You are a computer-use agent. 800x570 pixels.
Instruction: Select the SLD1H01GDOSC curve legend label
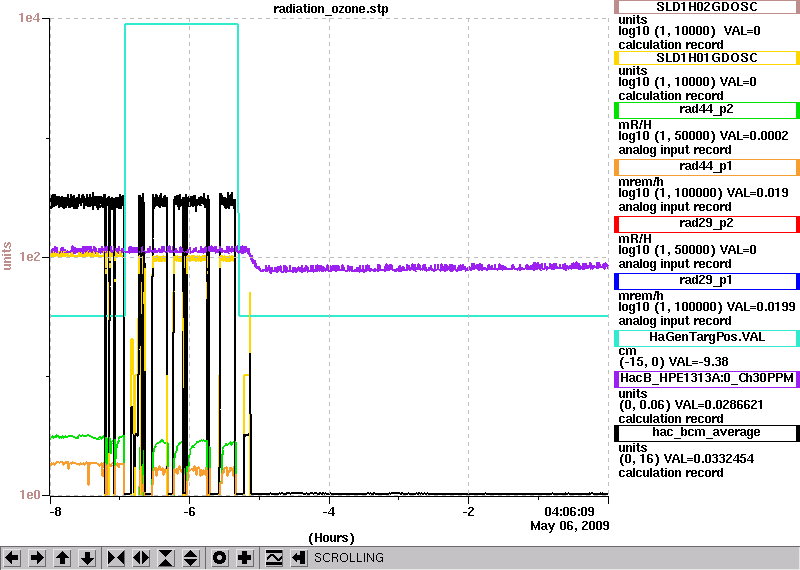point(707,58)
